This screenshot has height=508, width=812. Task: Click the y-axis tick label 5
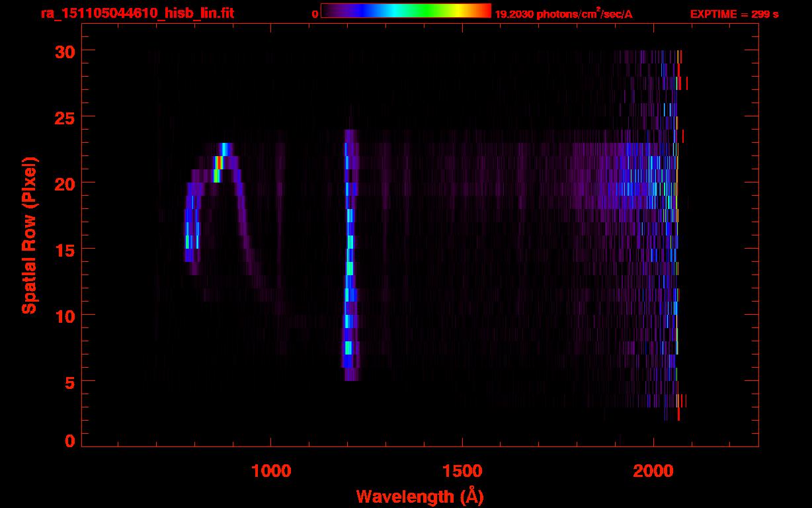[x=69, y=382]
